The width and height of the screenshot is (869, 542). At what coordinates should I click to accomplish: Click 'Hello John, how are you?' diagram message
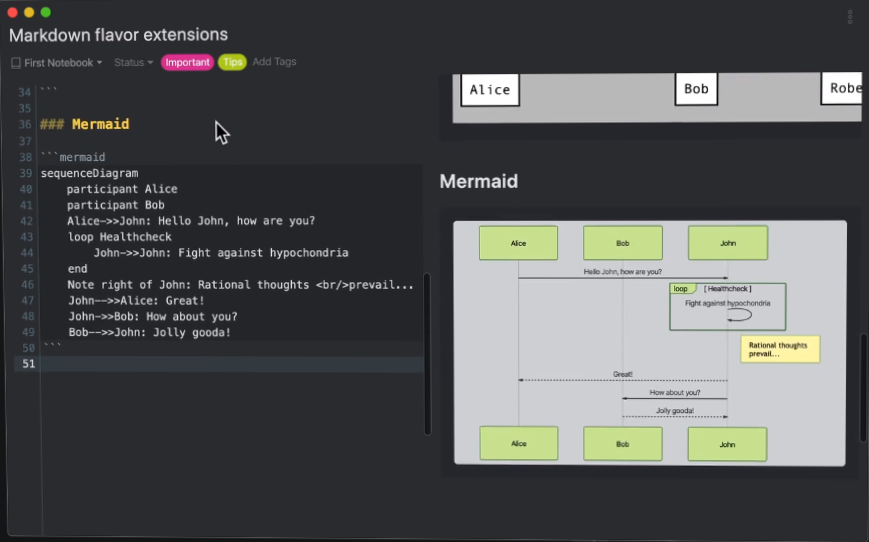[x=622, y=272]
